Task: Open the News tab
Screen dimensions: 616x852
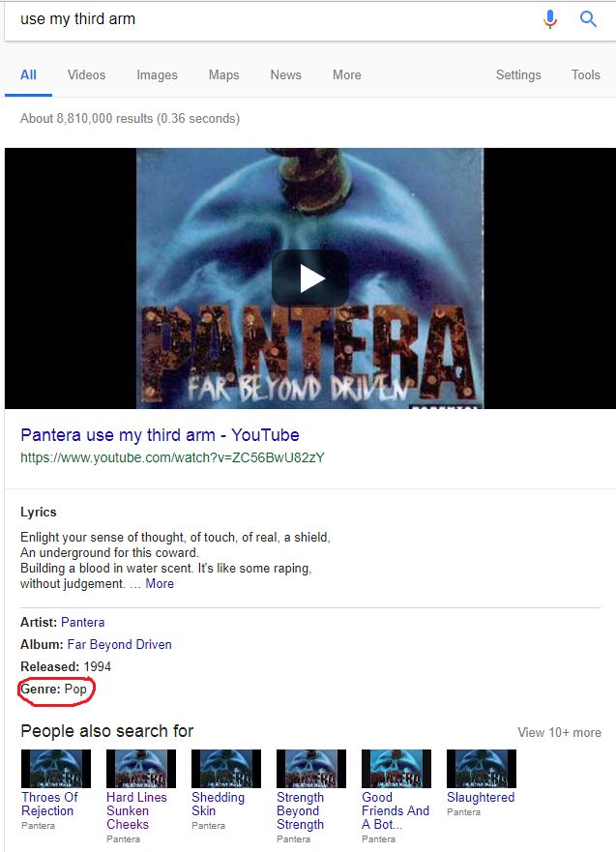Action: point(285,74)
